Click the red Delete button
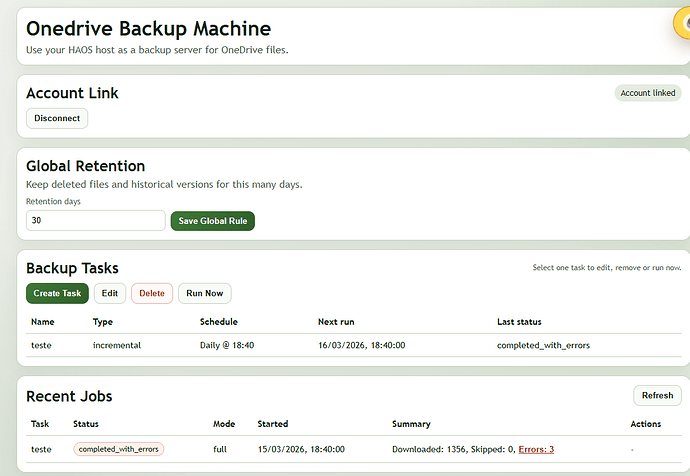This screenshot has height=476, width=690. click(152, 293)
